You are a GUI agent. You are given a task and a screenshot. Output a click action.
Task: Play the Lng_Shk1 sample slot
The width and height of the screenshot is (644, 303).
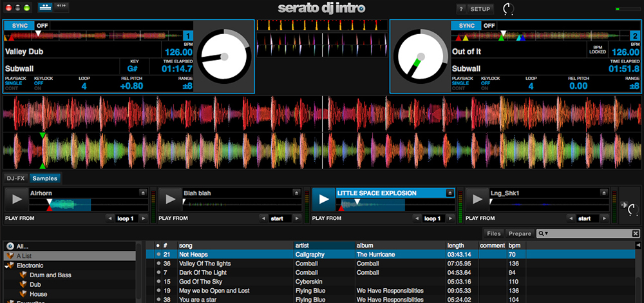477,199
